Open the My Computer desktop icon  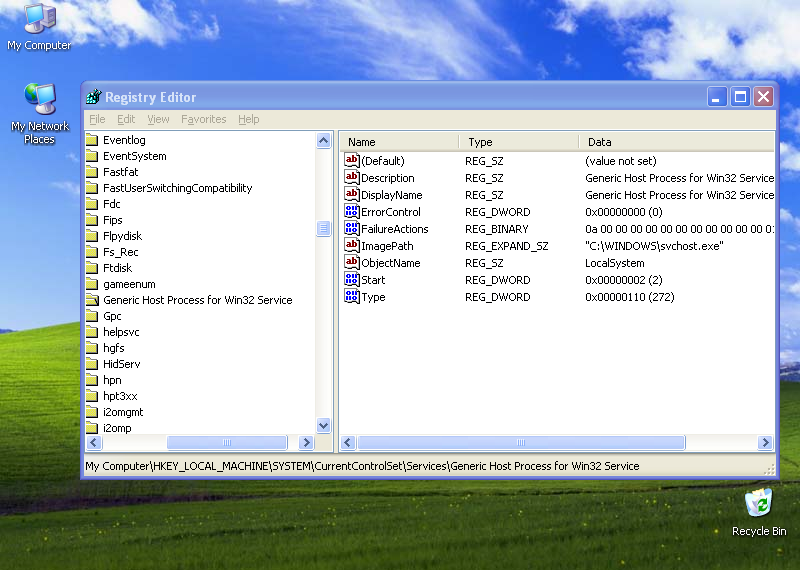39,27
